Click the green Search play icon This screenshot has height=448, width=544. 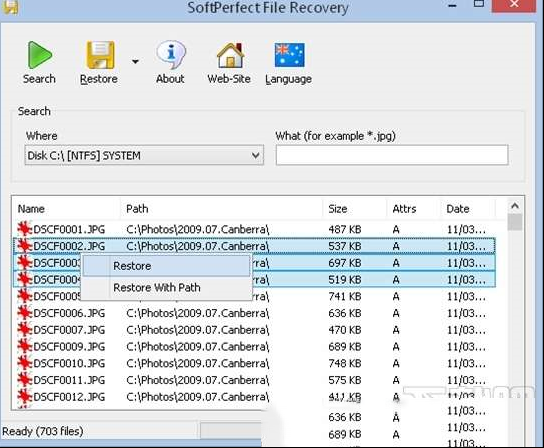point(40,54)
